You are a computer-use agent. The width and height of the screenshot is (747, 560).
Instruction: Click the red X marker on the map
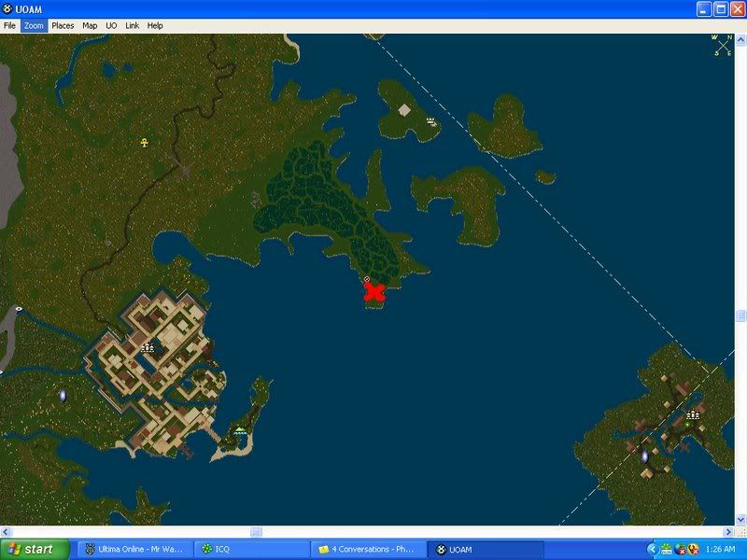374,292
